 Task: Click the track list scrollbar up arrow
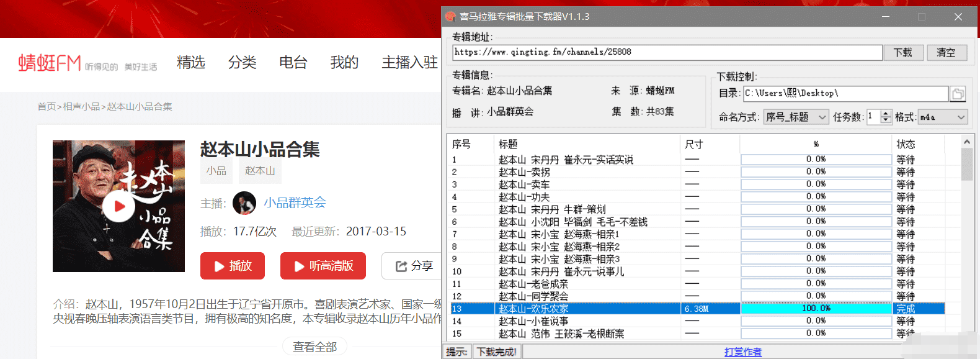pyautogui.click(x=966, y=142)
